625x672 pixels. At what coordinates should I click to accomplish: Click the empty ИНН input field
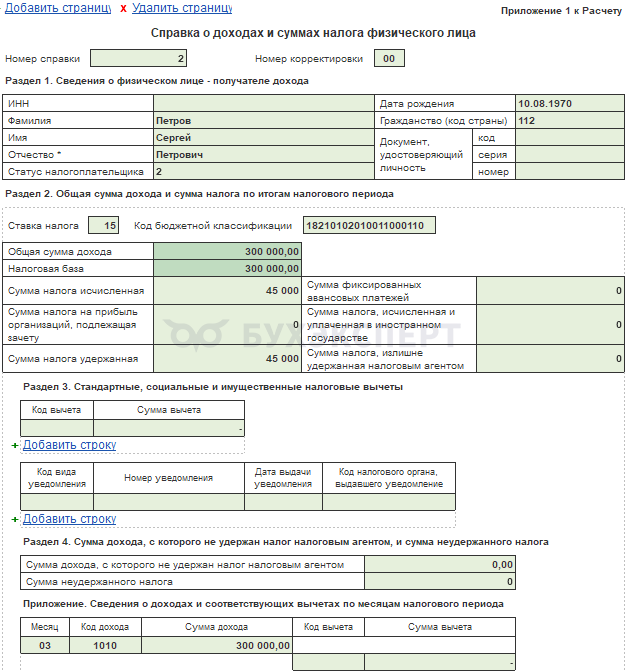click(x=264, y=103)
